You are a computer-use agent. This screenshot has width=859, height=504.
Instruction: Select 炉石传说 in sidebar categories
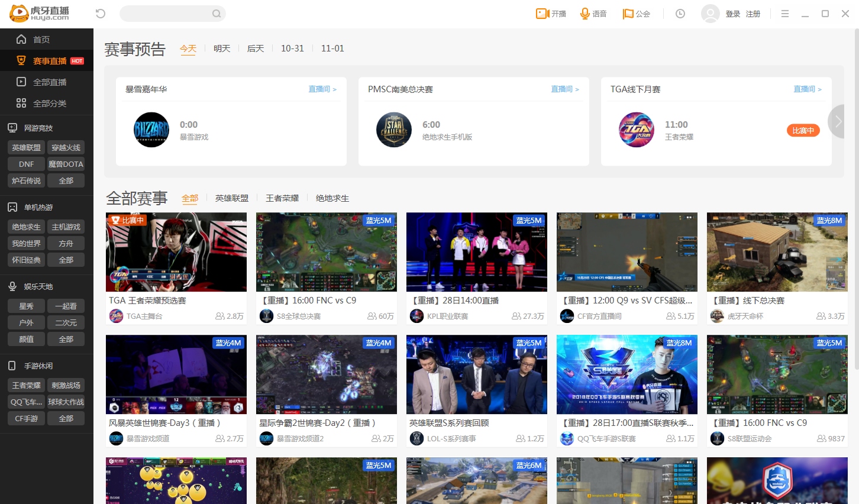[x=27, y=180]
